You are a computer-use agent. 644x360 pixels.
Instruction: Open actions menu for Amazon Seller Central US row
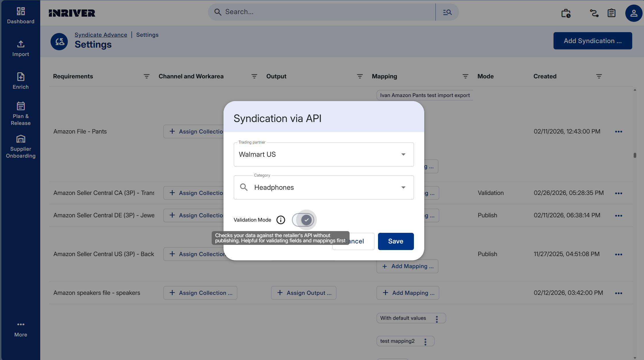point(618,254)
